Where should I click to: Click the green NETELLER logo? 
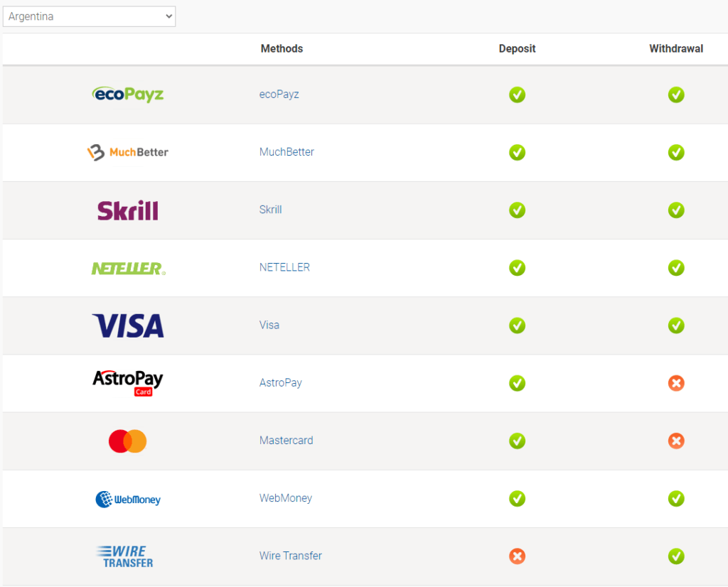128,268
